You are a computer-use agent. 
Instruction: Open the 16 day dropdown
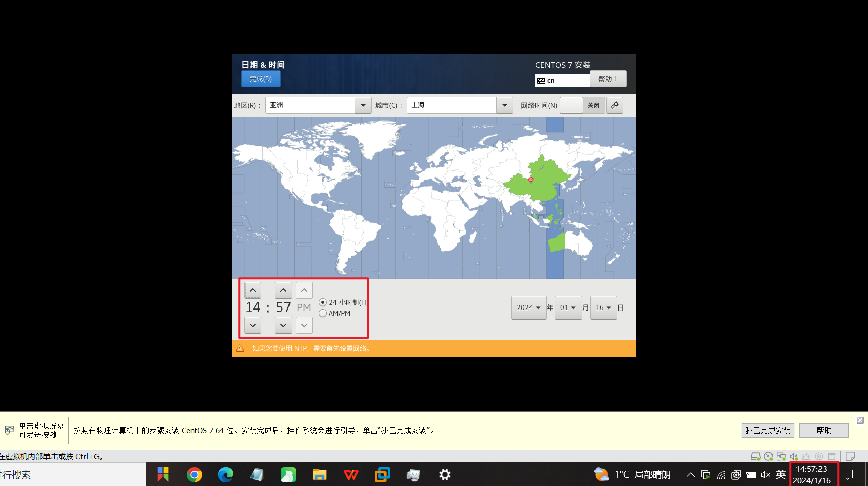[x=603, y=307]
